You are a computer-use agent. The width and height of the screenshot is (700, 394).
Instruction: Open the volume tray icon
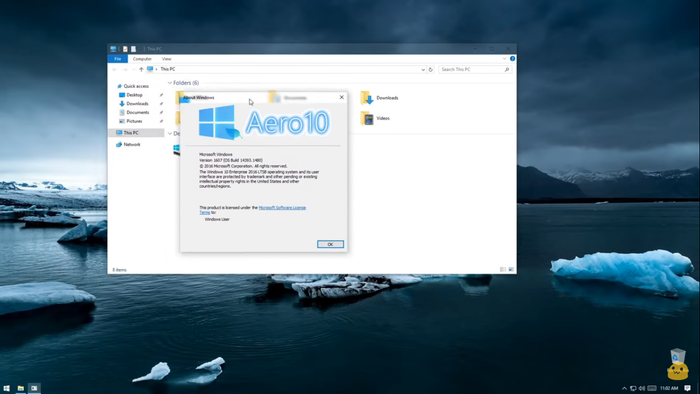(x=642, y=388)
